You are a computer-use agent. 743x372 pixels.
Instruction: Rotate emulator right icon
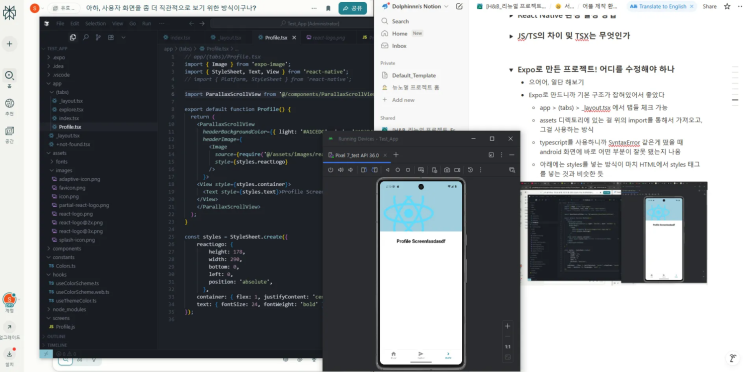(x=374, y=170)
